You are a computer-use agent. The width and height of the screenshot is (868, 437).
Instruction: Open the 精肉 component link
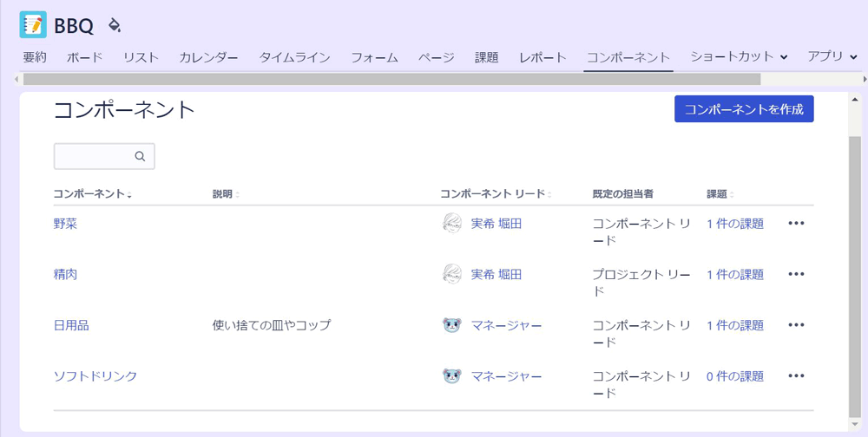point(65,274)
